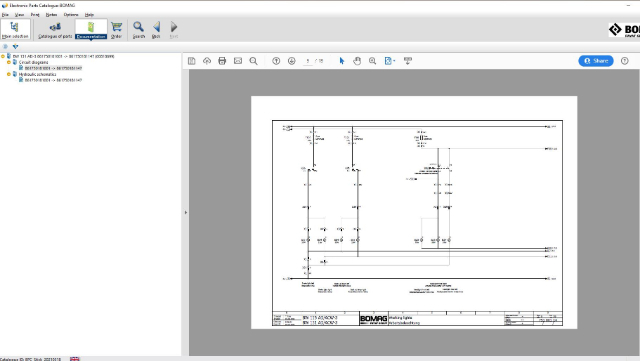The width and height of the screenshot is (640, 361).
Task: Go to previous page with up arrow
Action: coord(276,61)
